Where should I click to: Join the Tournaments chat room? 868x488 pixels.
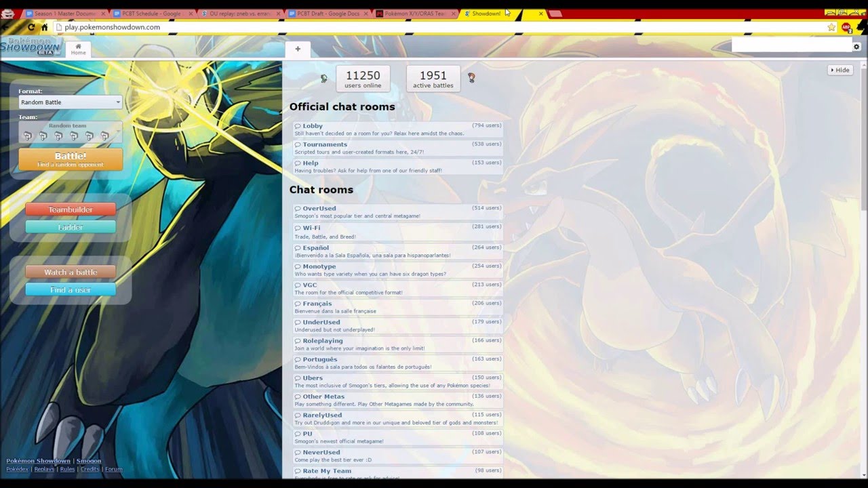point(398,148)
